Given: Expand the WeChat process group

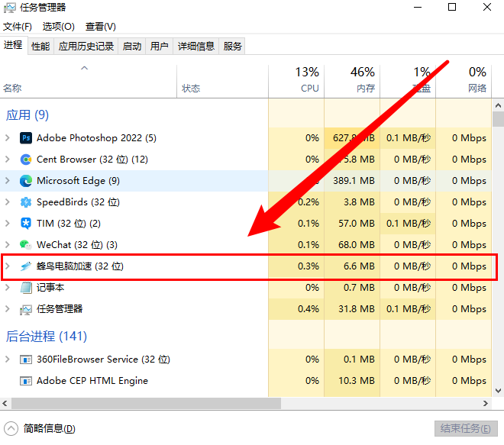Looking at the screenshot, I should [8, 245].
